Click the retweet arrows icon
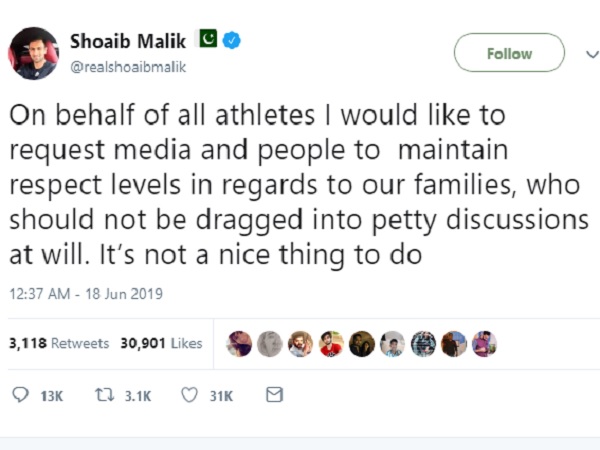The width and height of the screenshot is (600, 450). (104, 395)
